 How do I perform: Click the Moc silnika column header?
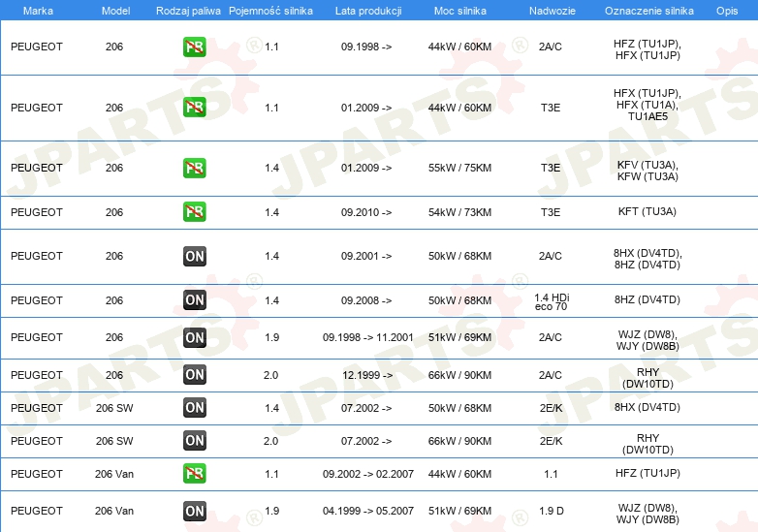tap(460, 10)
